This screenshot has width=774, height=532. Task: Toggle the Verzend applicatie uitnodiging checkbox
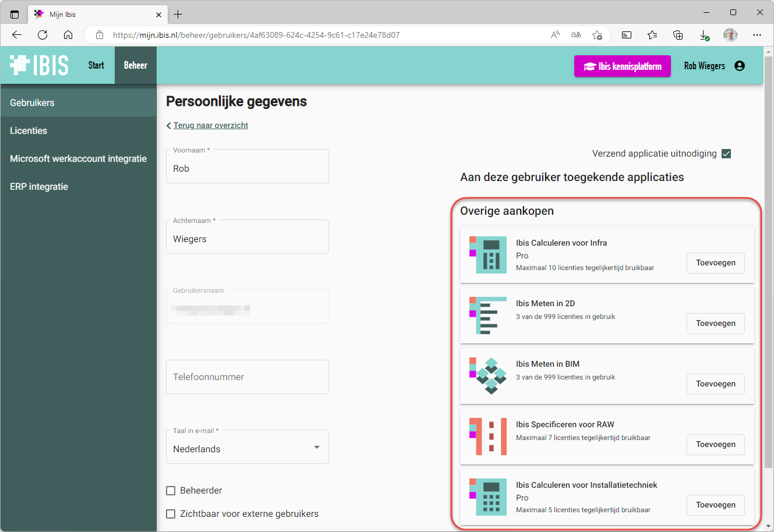pyautogui.click(x=726, y=154)
